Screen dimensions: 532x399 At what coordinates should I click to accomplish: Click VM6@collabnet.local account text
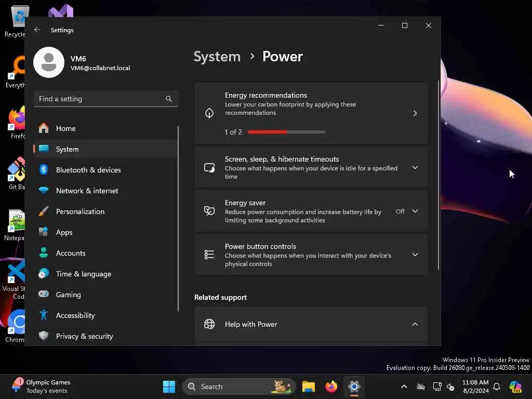(x=100, y=68)
